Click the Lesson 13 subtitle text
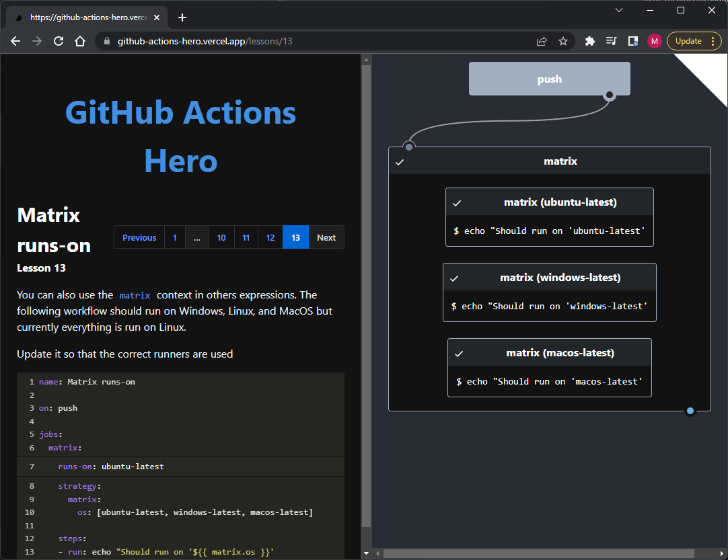This screenshot has height=560, width=728. (41, 268)
